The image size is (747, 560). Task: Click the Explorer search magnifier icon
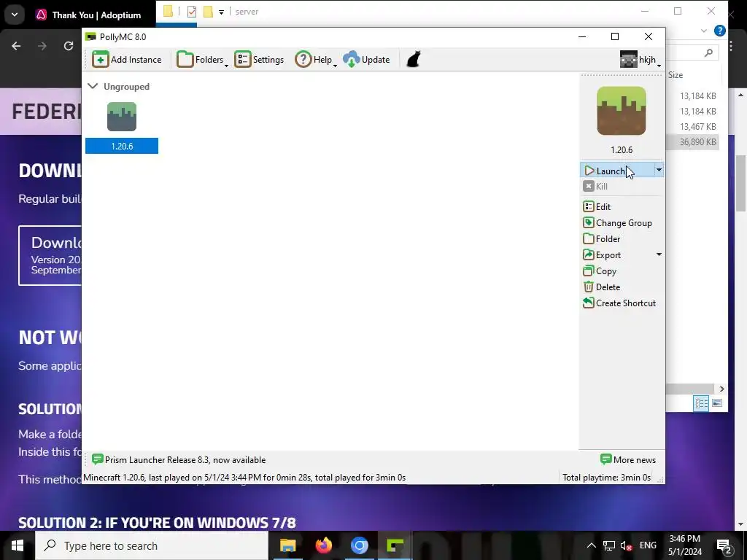pos(709,52)
